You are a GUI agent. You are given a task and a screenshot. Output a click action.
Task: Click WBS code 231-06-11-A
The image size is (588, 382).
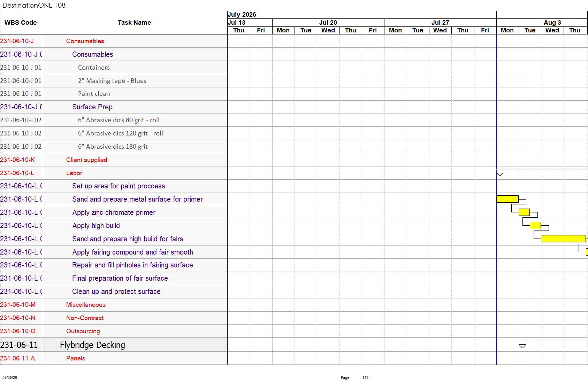18,358
